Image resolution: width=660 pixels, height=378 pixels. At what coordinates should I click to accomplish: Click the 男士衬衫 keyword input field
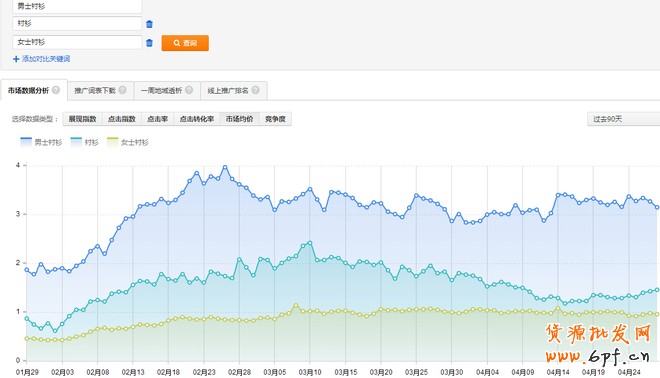pos(77,6)
